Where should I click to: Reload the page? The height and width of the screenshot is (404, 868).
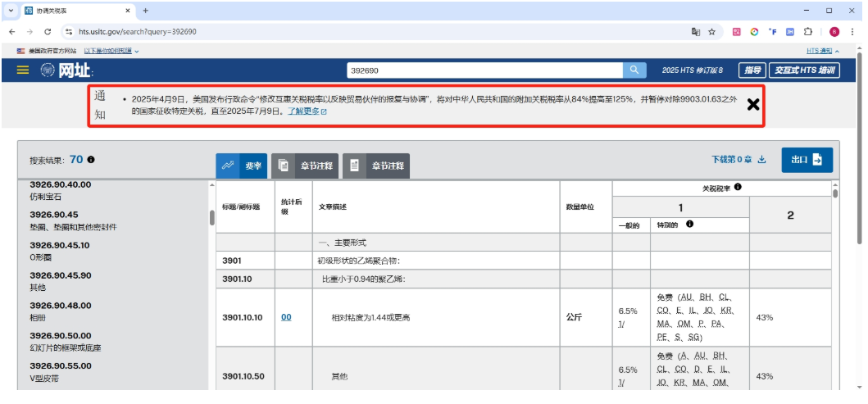48,32
